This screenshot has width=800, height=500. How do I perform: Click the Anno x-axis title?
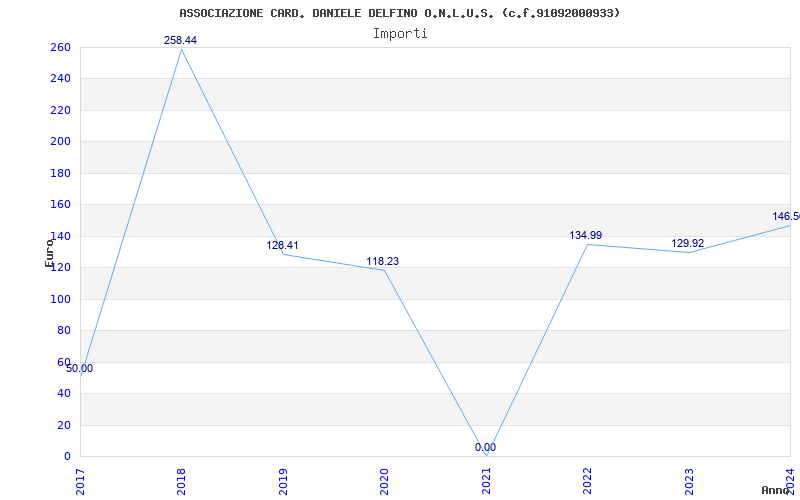click(776, 490)
